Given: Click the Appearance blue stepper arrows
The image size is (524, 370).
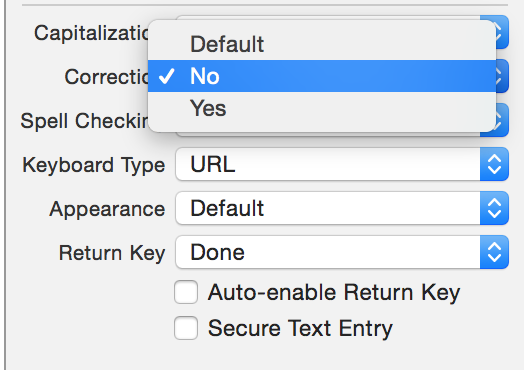Looking at the screenshot, I should (x=494, y=208).
